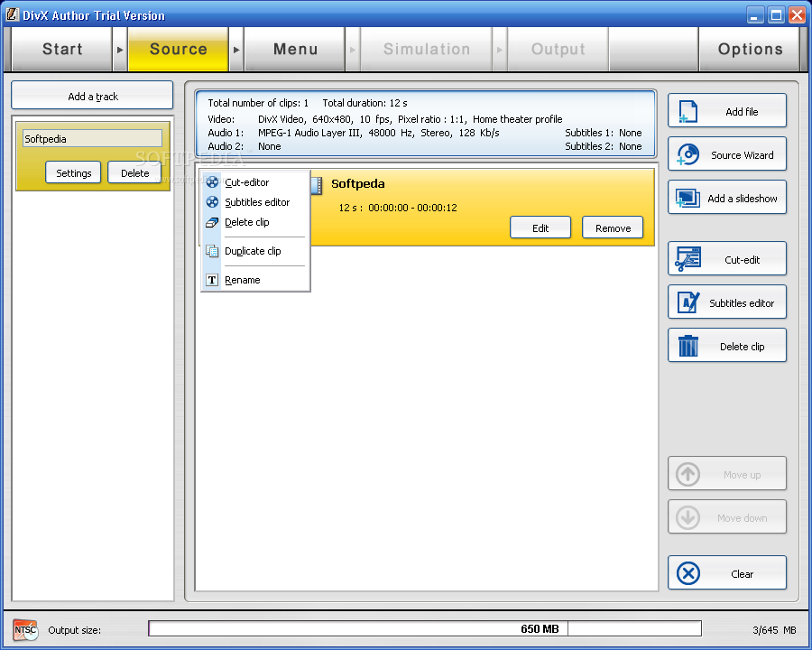
Task: Click the clip time range 00:00:00 - 00:00:12
Action: (412, 208)
